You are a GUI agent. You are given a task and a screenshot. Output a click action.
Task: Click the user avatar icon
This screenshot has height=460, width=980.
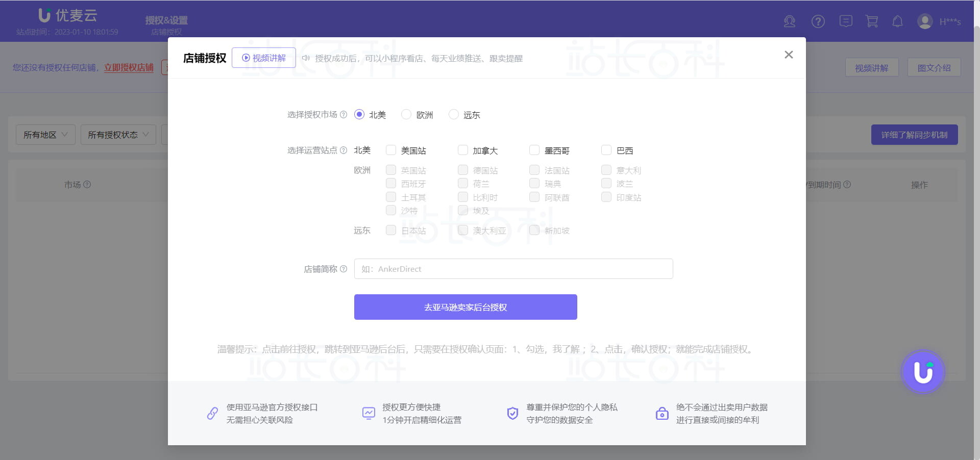point(924,21)
